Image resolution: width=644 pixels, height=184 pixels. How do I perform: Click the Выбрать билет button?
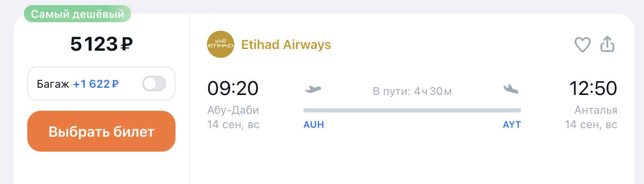coord(101,131)
